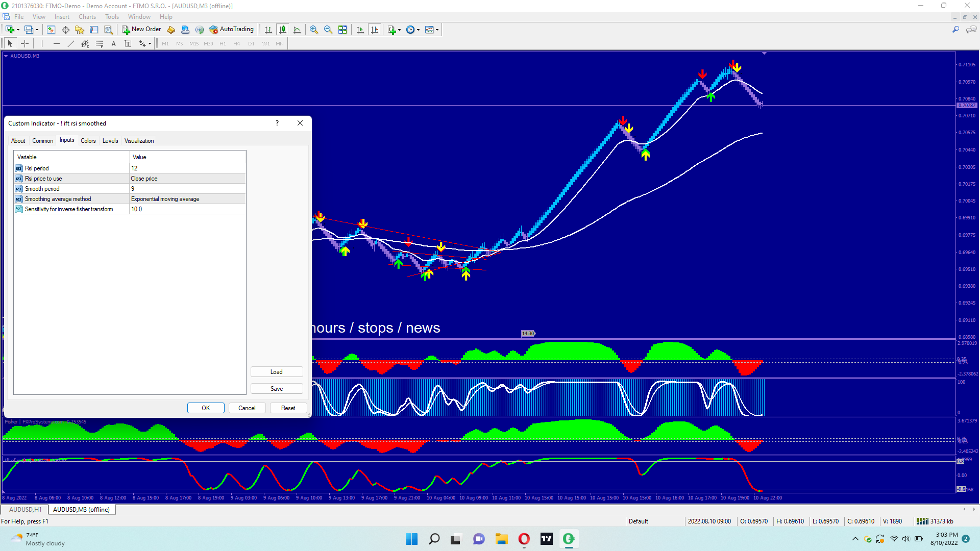Click the Tile Windows icon
The width and height of the screenshot is (980, 551).
click(342, 30)
